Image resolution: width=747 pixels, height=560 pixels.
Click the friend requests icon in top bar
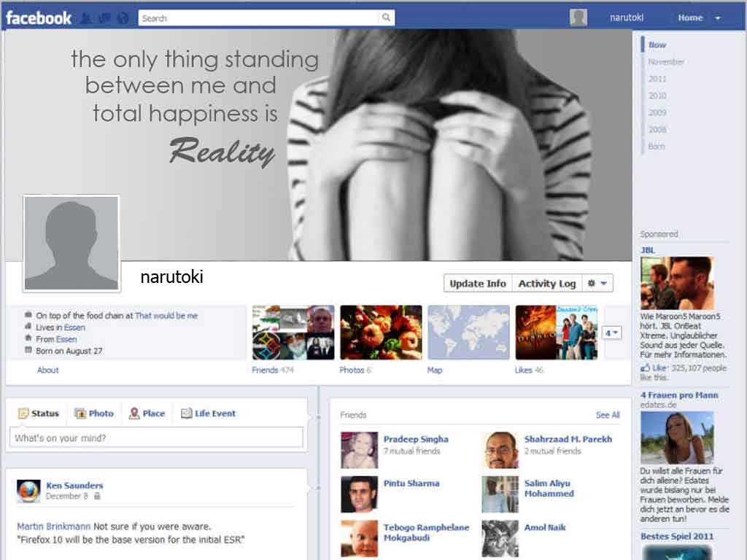click(x=86, y=18)
